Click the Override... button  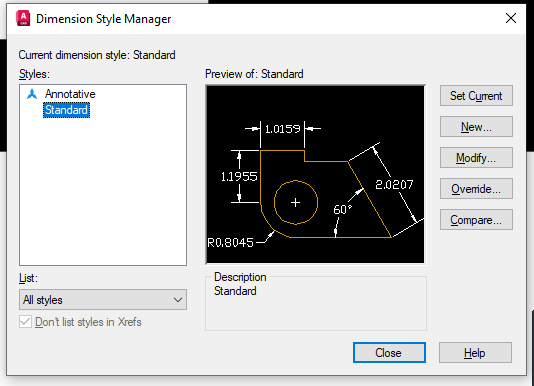[476, 189]
